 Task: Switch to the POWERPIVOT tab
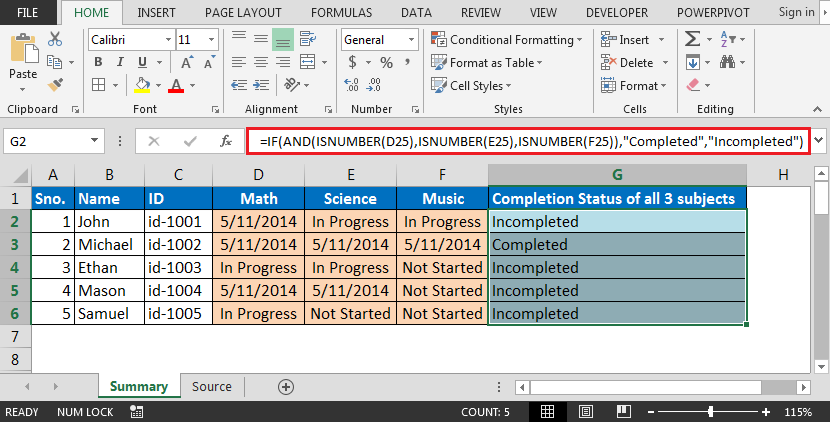click(x=713, y=13)
